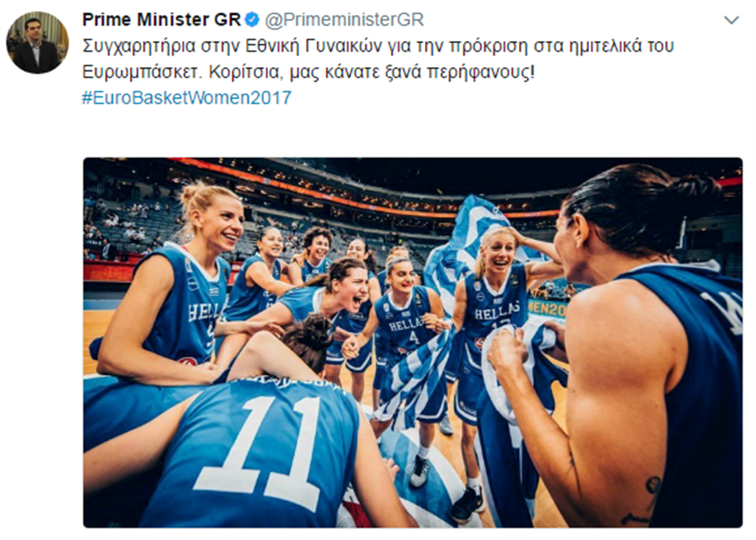Click the Prime Minister GR profile avatar
The image size is (756, 540).
click(x=38, y=43)
